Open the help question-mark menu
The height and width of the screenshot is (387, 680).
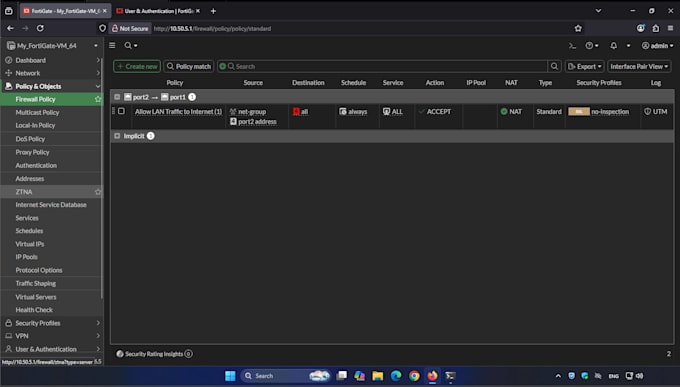click(x=592, y=46)
